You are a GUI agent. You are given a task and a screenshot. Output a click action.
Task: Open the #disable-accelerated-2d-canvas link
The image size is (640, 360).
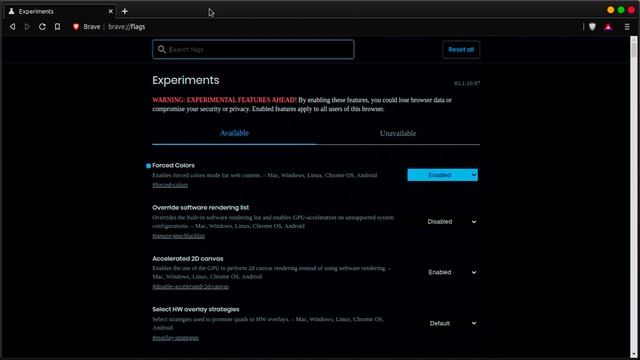pos(190,287)
